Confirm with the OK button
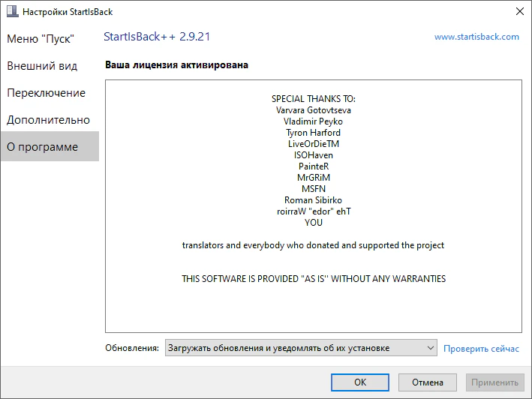This screenshot has height=399, width=532. (360, 382)
